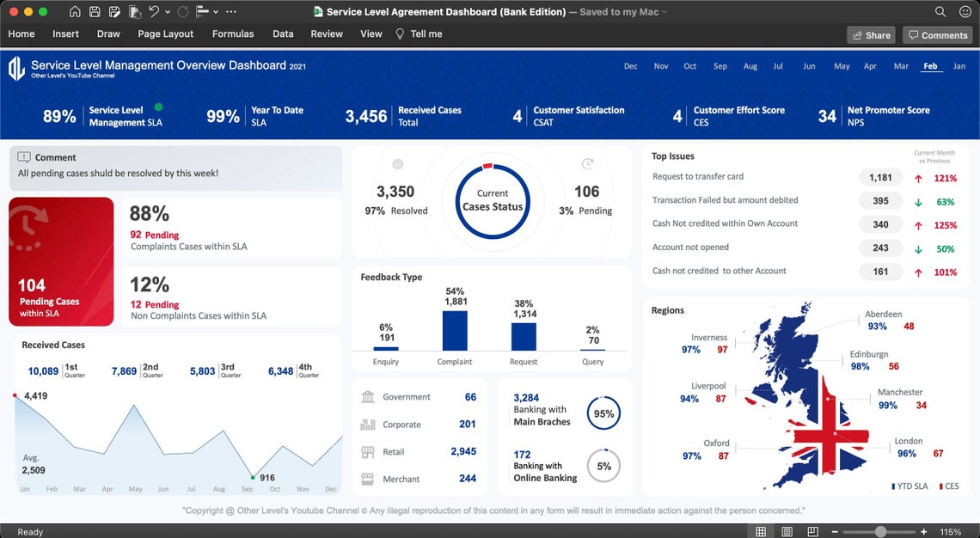
Task: Toggle the CES legend on the map
Action: click(948, 486)
